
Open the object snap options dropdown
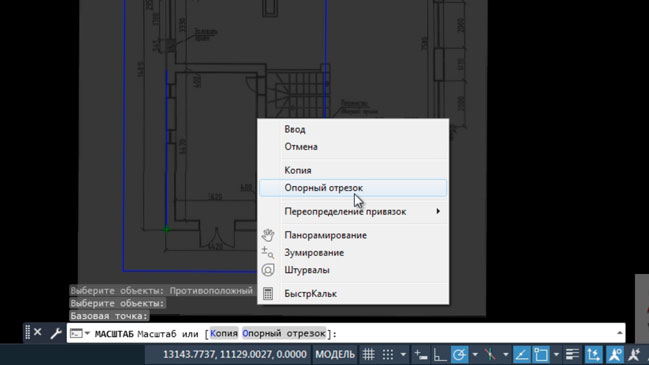556,354
